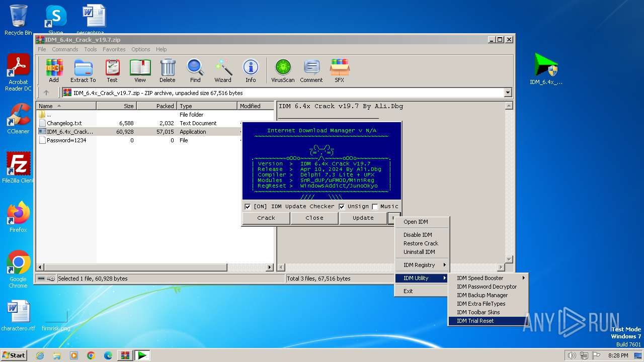Click the Info toolbar icon
The image size is (644, 362).
point(251,70)
